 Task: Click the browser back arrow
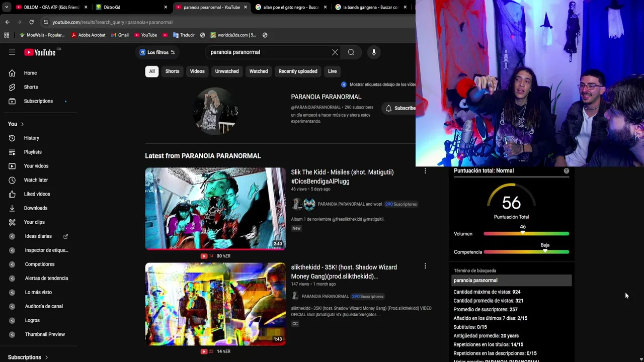point(7,22)
